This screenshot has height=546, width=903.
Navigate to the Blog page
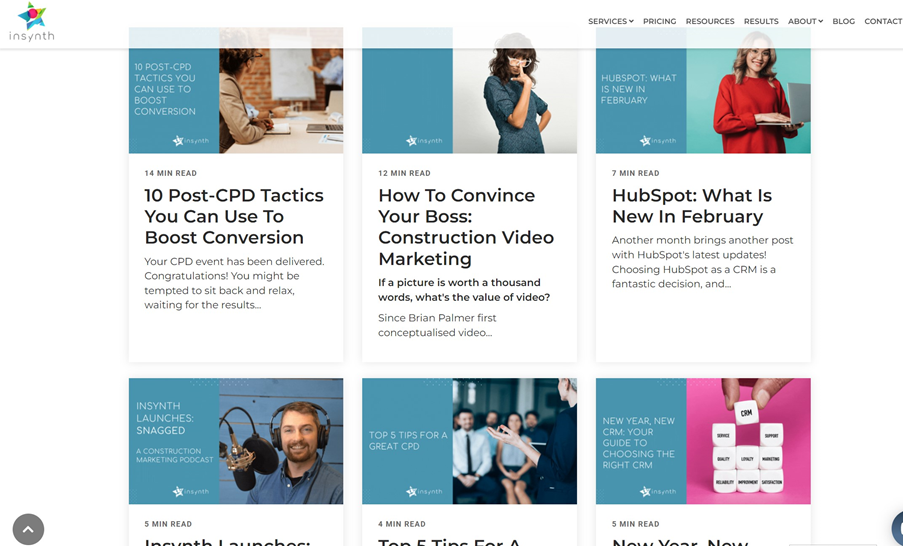pyautogui.click(x=843, y=21)
